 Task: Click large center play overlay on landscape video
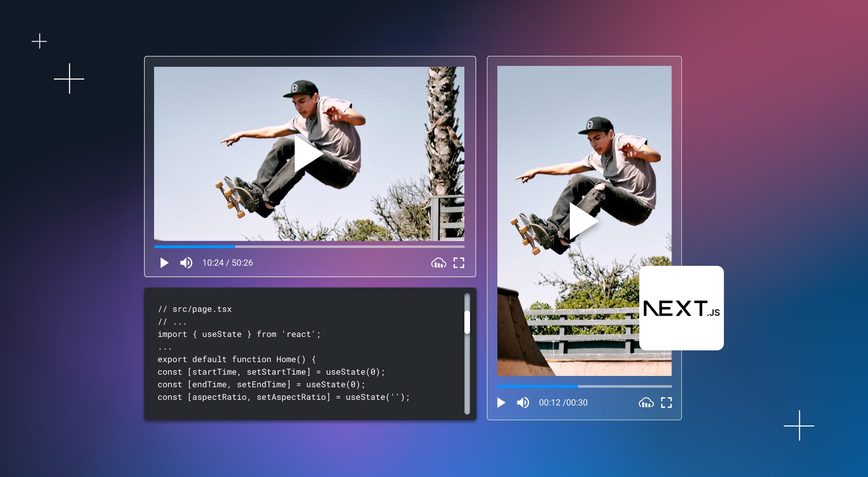coord(308,154)
